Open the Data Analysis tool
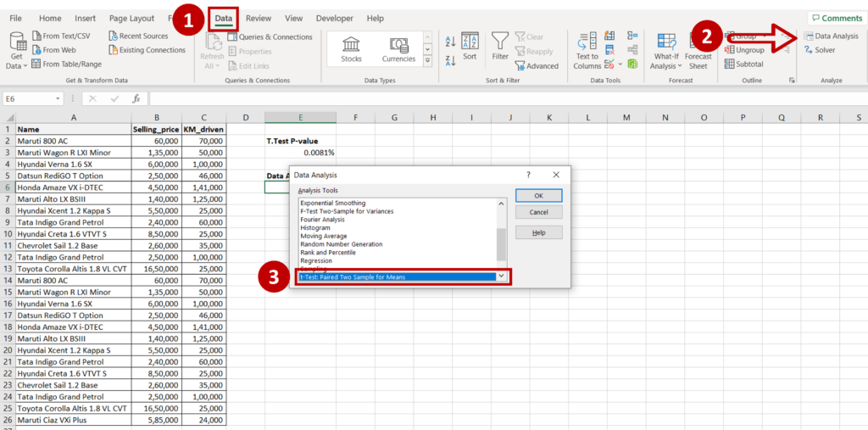The image size is (868, 430). coord(832,36)
